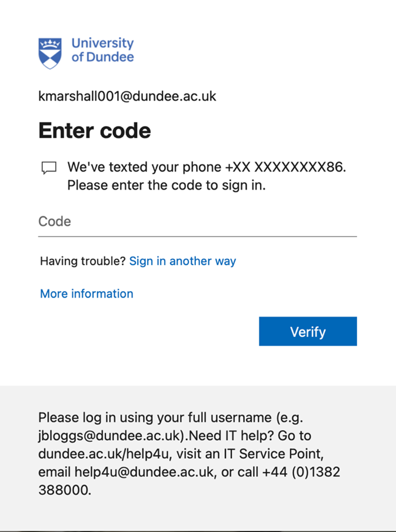Click the University of Dundee wordmark text
Image resolution: width=396 pixels, height=532 pixels.
click(102, 50)
